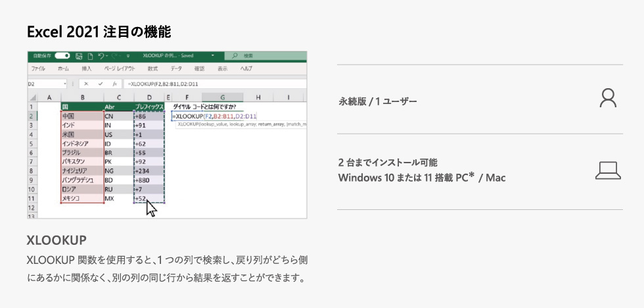Click the in-cell =XLOOKUP formula in F2

(x=214, y=116)
